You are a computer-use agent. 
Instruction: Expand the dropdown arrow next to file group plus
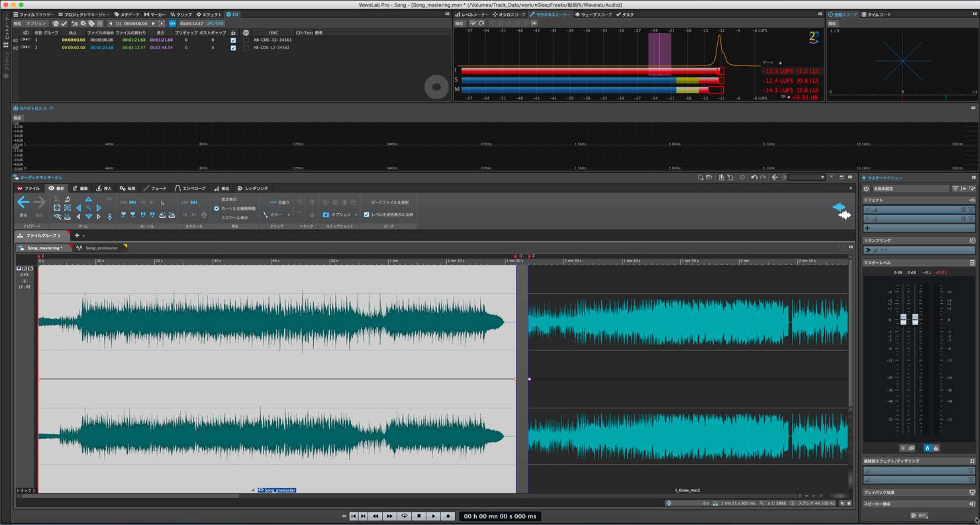pyautogui.click(x=83, y=236)
